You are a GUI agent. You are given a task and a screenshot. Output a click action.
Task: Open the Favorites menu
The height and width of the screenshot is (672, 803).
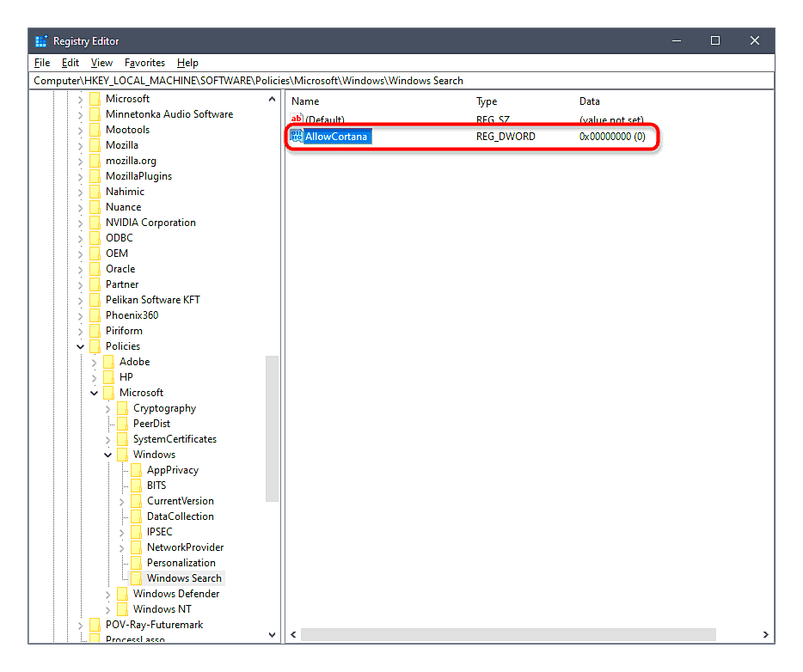pyautogui.click(x=144, y=63)
